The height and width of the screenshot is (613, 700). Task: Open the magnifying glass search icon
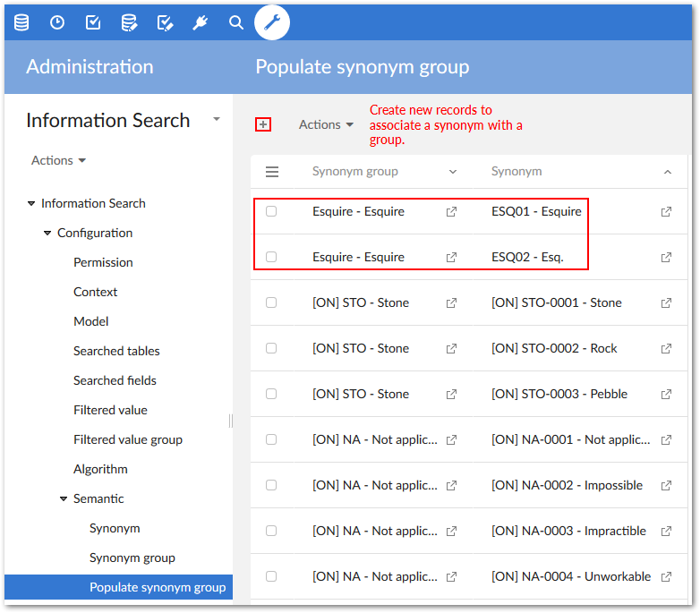pyautogui.click(x=236, y=22)
